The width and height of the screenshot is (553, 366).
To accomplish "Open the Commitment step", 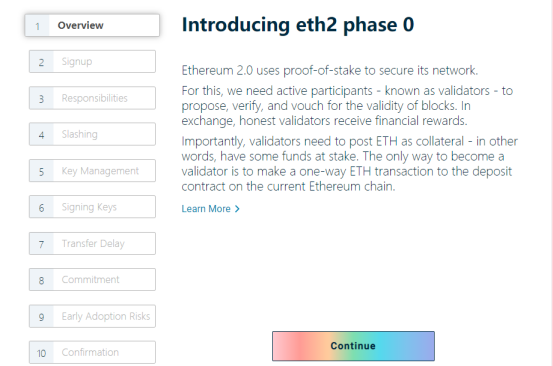I will [92, 280].
